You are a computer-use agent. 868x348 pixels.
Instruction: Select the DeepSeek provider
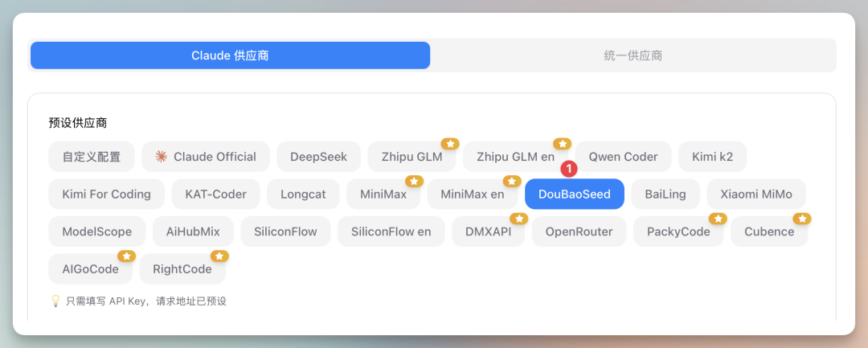click(319, 157)
